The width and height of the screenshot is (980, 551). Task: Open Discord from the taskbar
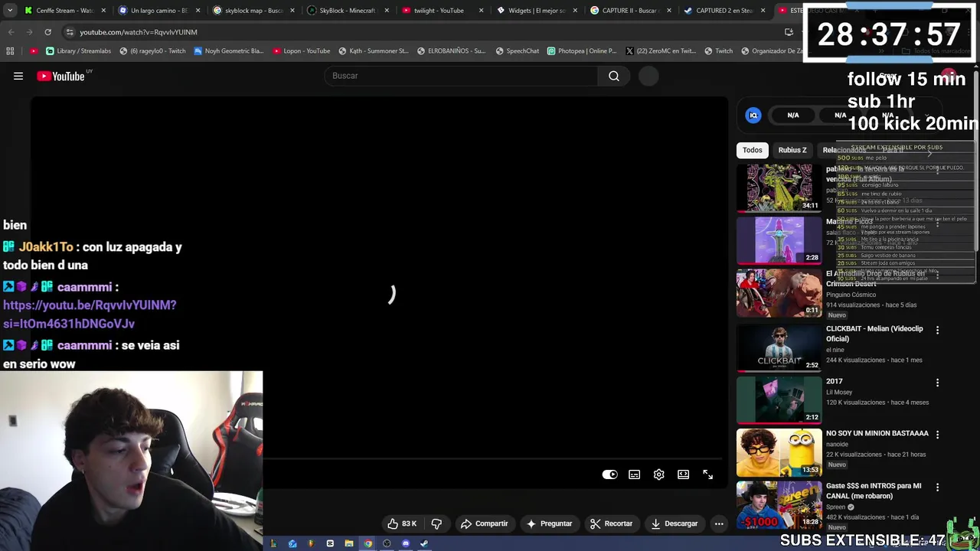pos(405,544)
